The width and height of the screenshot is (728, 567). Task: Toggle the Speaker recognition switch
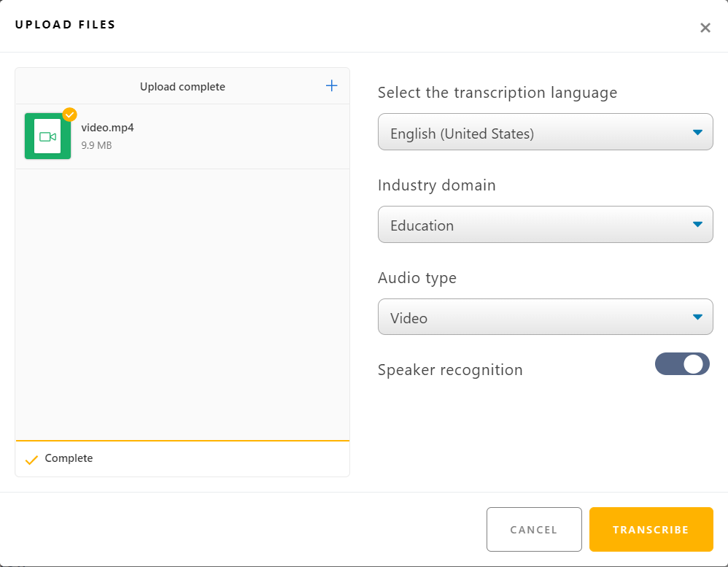[682, 364]
